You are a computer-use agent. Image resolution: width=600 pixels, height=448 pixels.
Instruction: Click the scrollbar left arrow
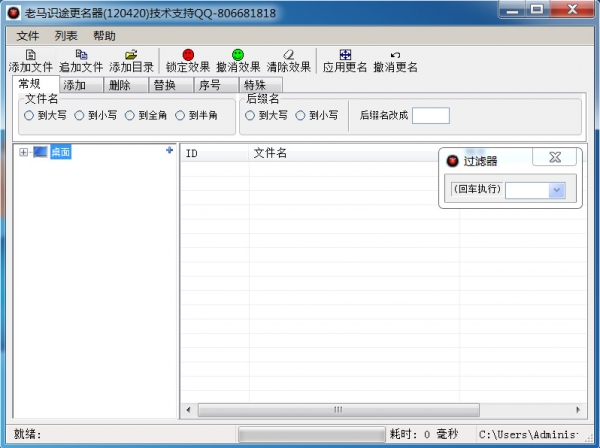189,410
